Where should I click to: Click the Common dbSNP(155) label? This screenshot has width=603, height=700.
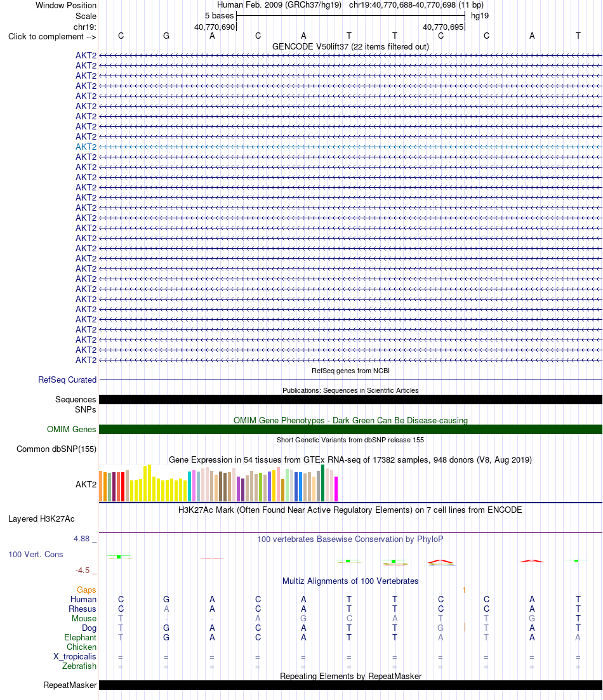click(56, 449)
